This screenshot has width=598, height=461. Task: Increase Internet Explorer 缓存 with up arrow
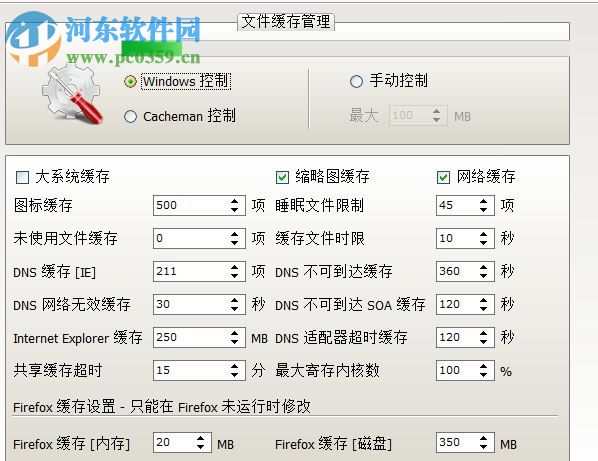coord(234,333)
